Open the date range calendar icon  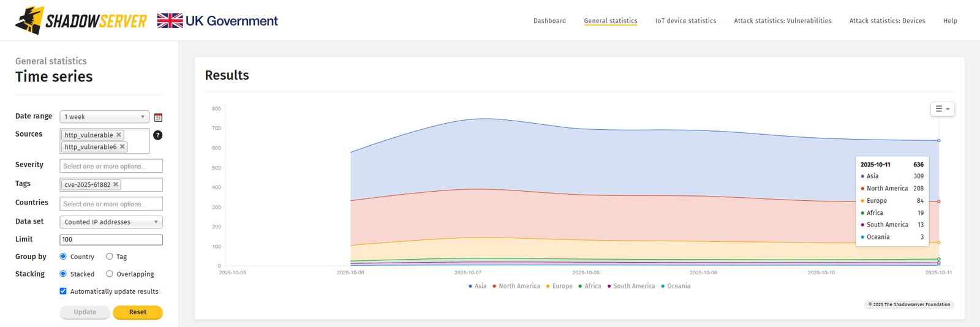click(158, 117)
